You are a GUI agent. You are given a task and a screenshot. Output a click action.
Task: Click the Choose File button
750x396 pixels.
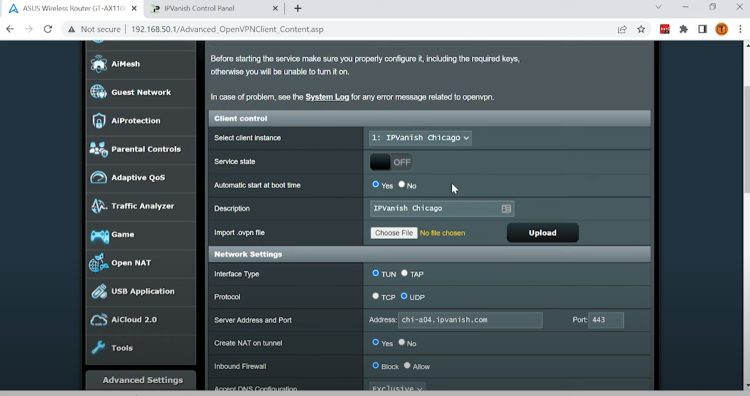click(x=394, y=233)
